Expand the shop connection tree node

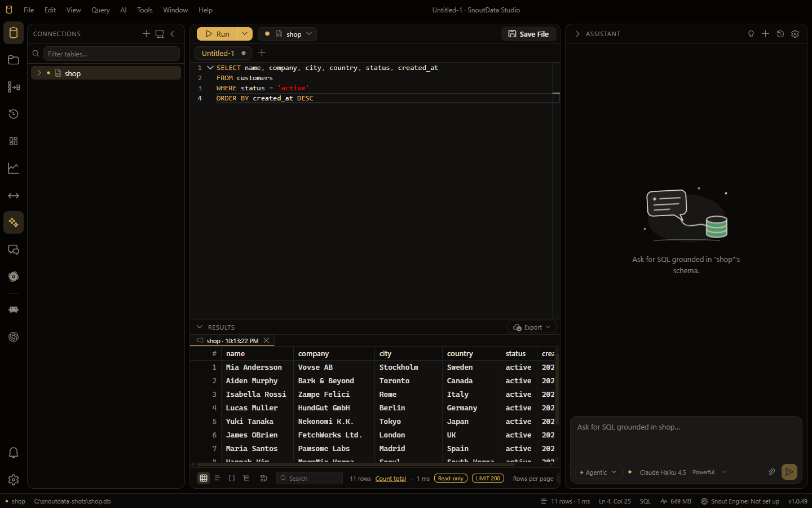click(x=39, y=73)
